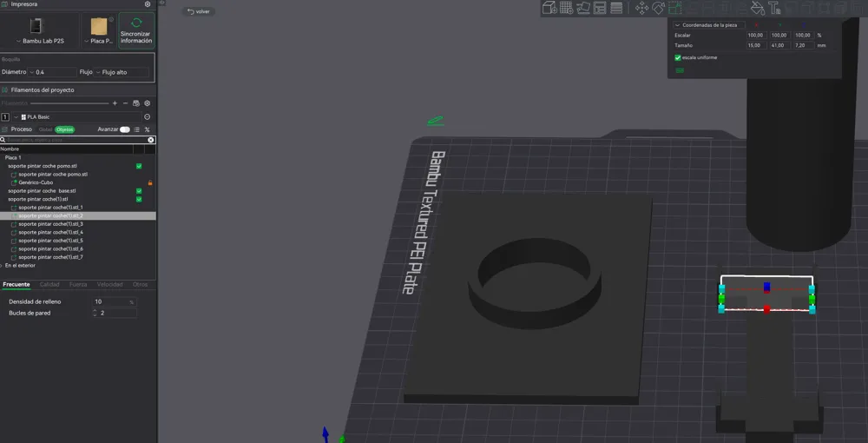
Task: Toggle escala uniforme checkbox
Action: [x=678, y=57]
